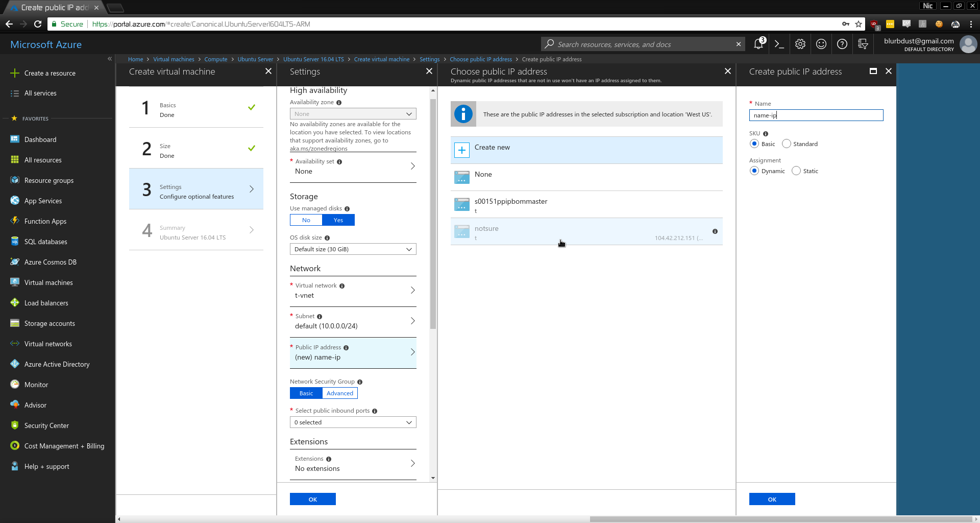Select the Basic SKU radio button
This screenshot has height=523, width=980.
coord(754,144)
